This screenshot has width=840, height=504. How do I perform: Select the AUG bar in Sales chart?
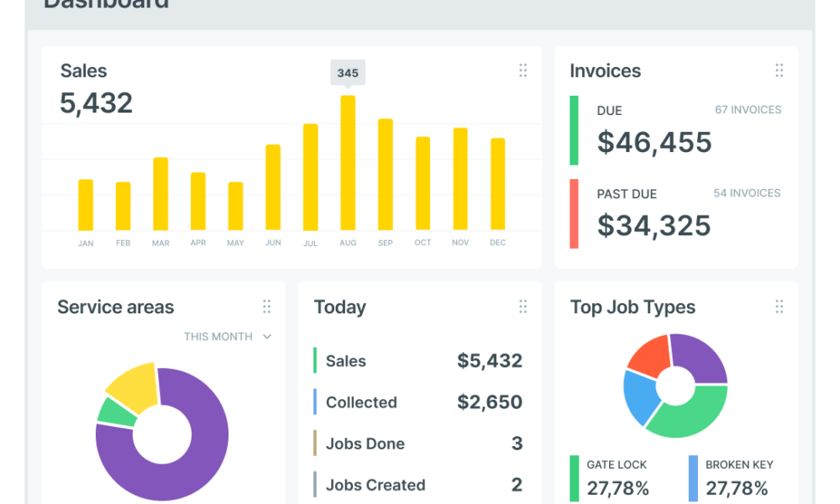point(348,163)
